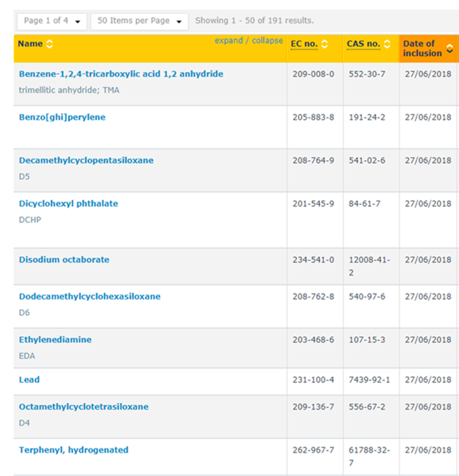Click sort arrow on Date of inclusion column
This screenshot has width=459, height=476.
click(449, 48)
